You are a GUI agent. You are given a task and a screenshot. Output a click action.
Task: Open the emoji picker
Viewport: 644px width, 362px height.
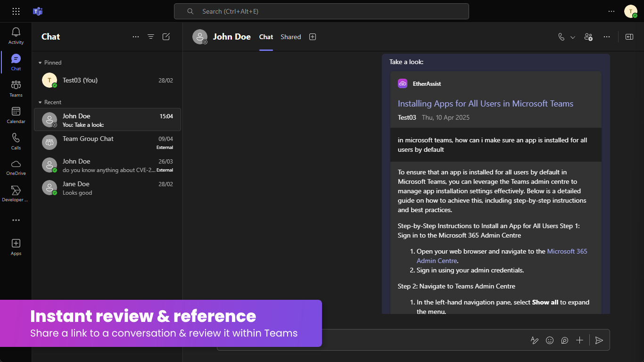click(550, 340)
